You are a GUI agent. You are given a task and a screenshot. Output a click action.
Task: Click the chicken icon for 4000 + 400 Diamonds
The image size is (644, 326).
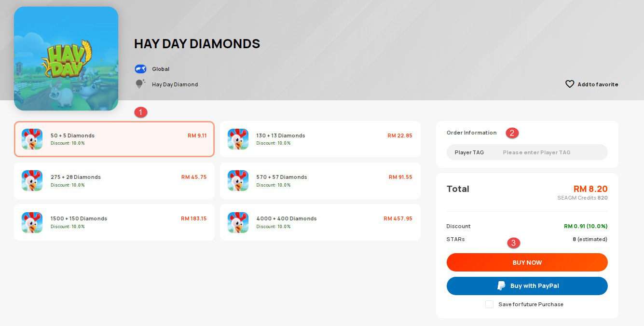pos(238,222)
